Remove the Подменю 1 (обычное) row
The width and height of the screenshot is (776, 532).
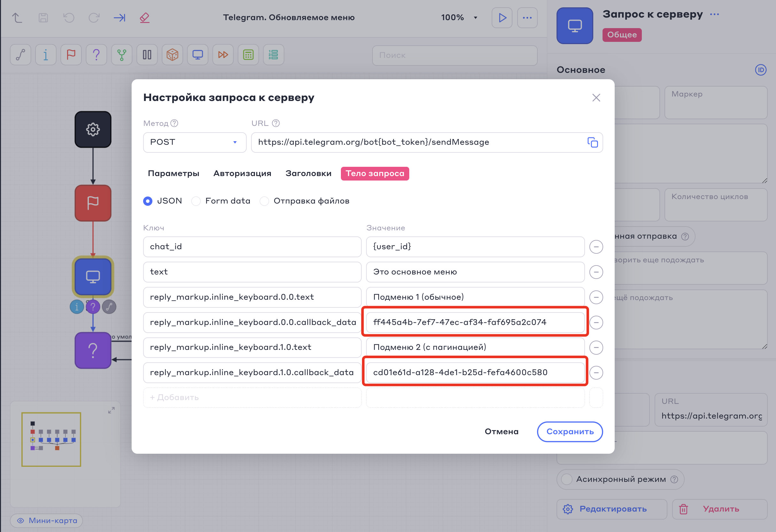596,297
